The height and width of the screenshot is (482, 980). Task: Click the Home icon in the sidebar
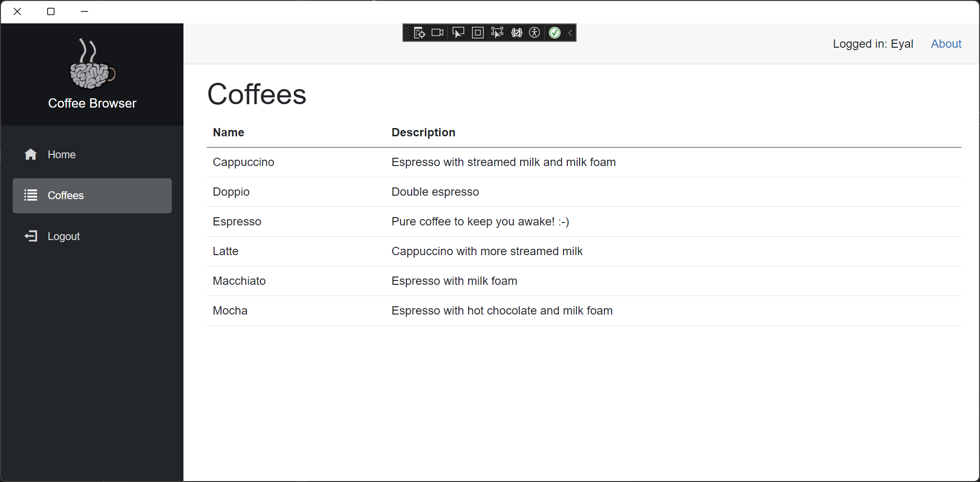(31, 154)
